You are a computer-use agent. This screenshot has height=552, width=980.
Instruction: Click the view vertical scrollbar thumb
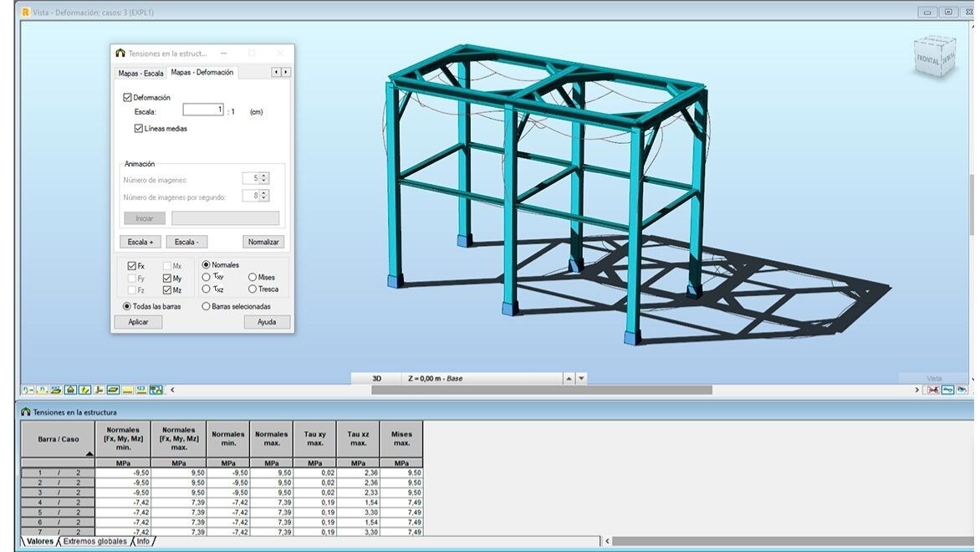click(972, 204)
